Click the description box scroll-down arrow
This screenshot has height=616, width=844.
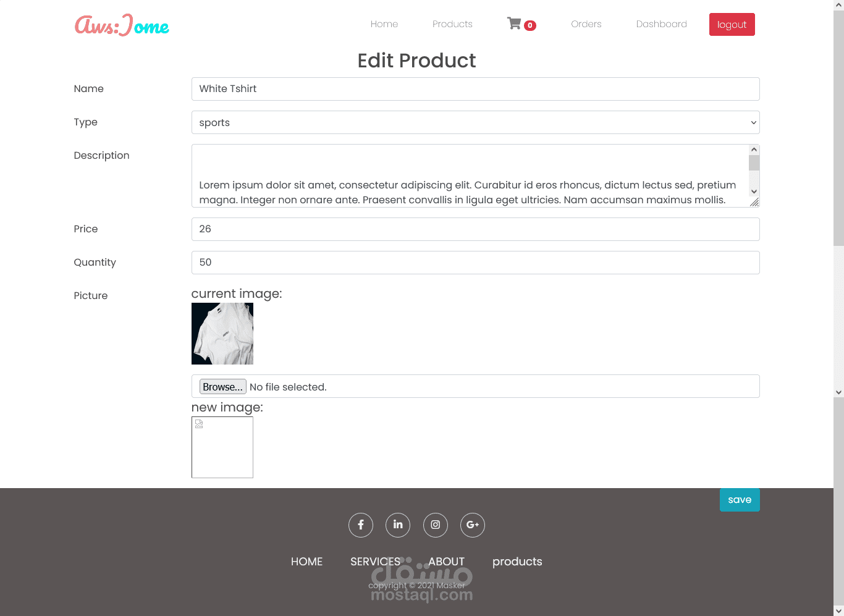(x=753, y=192)
